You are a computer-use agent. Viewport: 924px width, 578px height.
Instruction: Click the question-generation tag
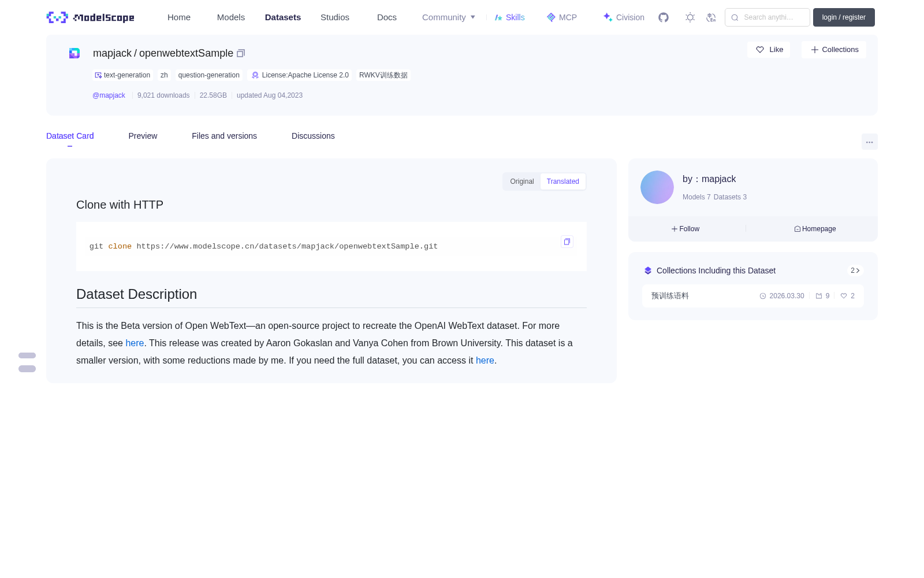click(209, 75)
